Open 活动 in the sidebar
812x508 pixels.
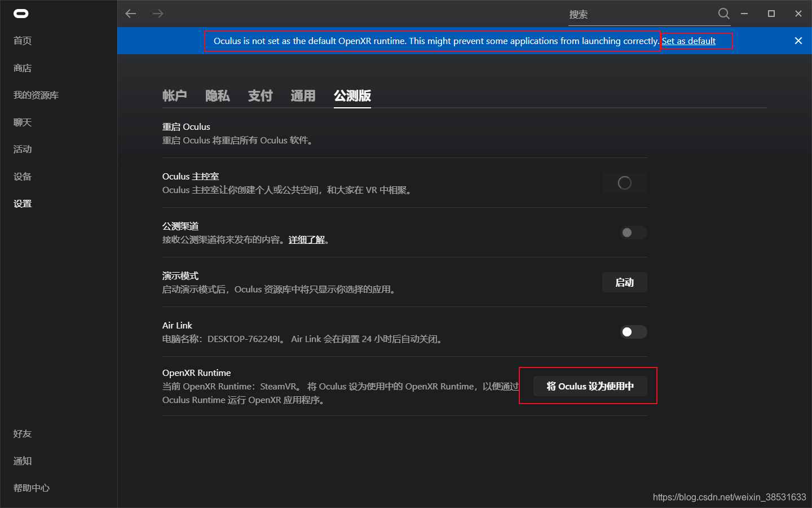tap(23, 149)
